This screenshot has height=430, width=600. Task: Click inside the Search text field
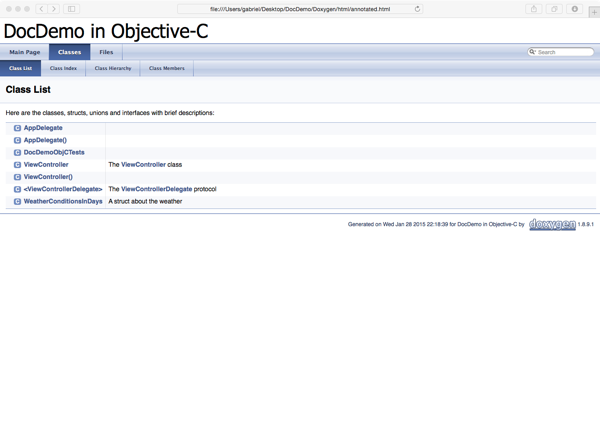pyautogui.click(x=565, y=52)
